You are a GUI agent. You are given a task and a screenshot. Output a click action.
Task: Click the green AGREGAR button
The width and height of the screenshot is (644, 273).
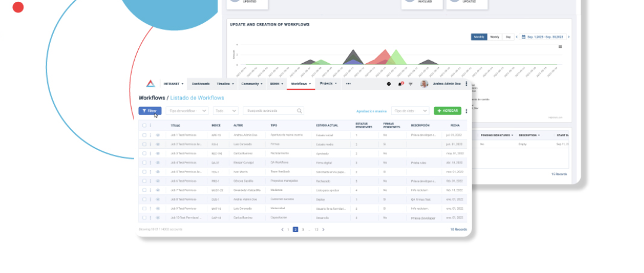pyautogui.click(x=448, y=111)
